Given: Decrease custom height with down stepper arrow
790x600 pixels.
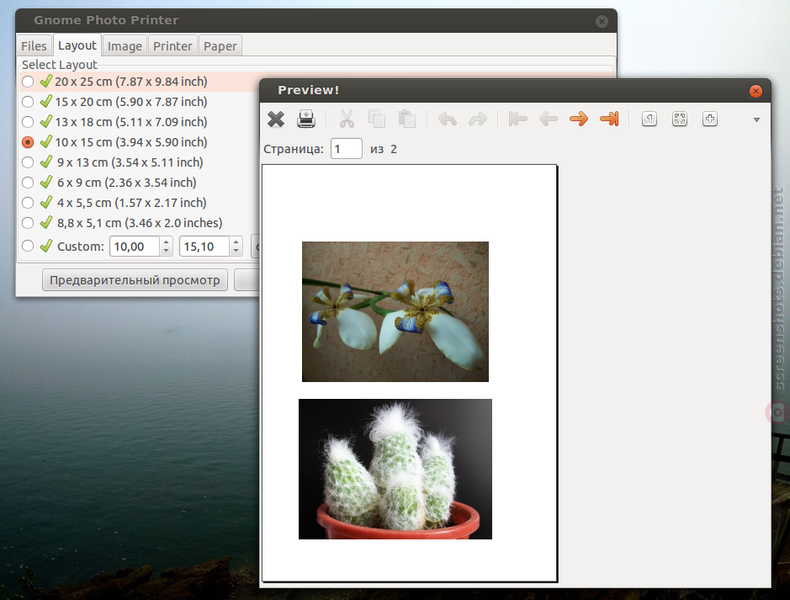Looking at the screenshot, I should point(236,251).
